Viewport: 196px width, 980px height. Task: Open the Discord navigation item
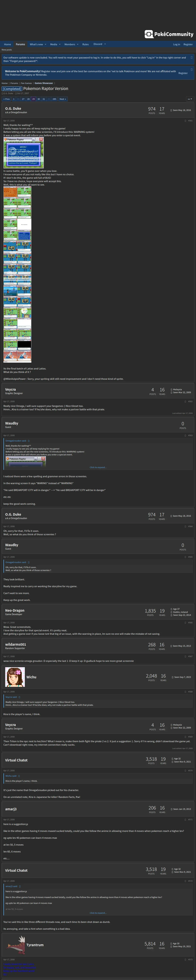[98, 44]
